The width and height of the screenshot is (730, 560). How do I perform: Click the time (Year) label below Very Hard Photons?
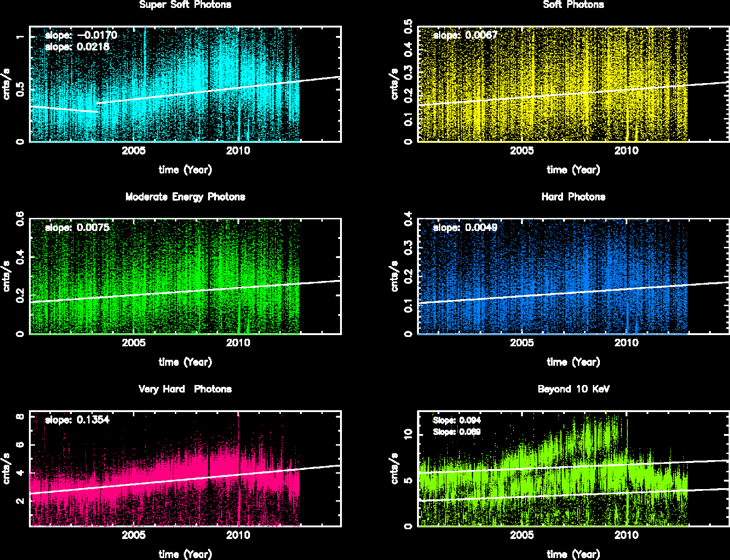(185, 554)
